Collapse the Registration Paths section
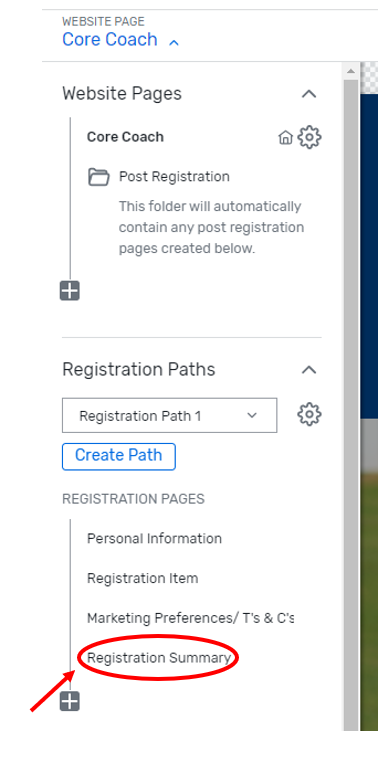Viewport: 390px width, 763px height. 309,370
